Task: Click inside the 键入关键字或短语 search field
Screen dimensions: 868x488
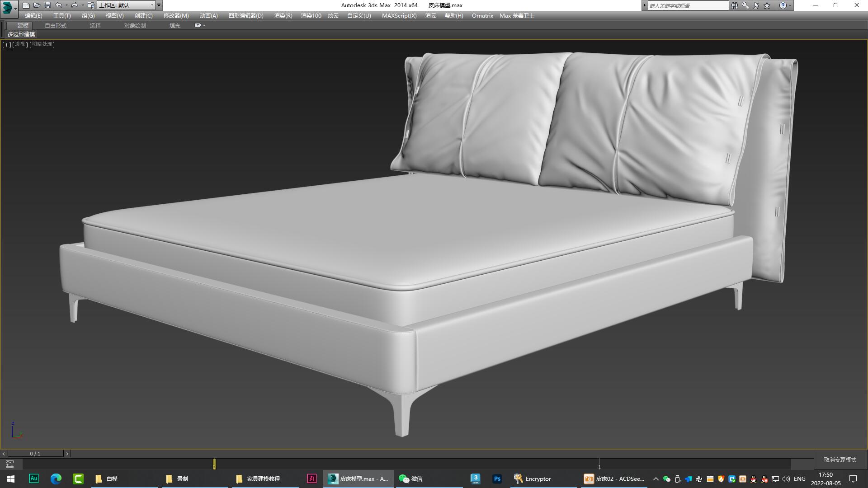Action: coord(687,5)
